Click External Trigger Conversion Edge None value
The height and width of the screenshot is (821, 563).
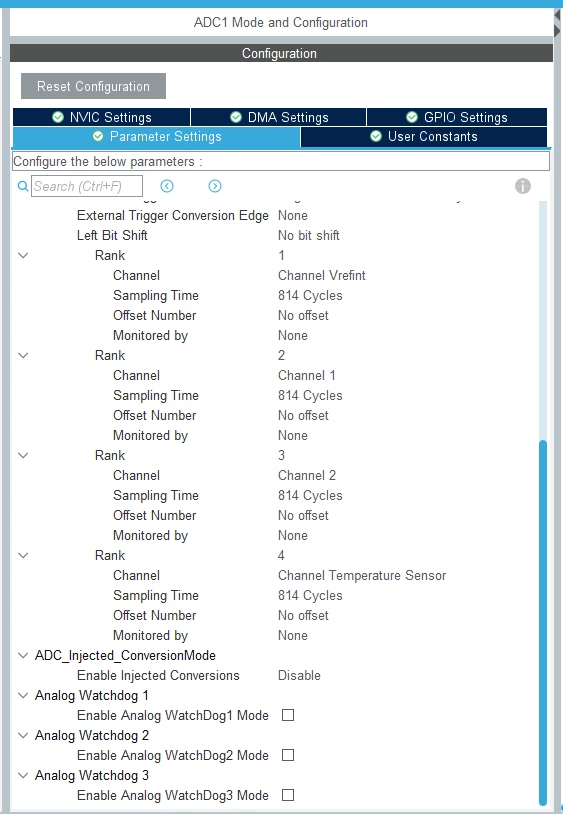[293, 216]
